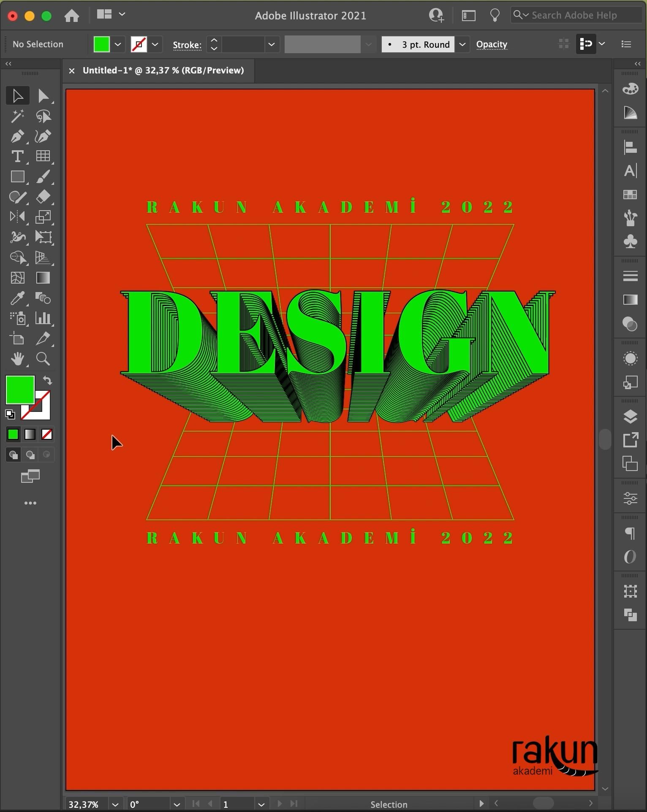Open the stroke weight dropdown
The width and height of the screenshot is (647, 812).
272,44
